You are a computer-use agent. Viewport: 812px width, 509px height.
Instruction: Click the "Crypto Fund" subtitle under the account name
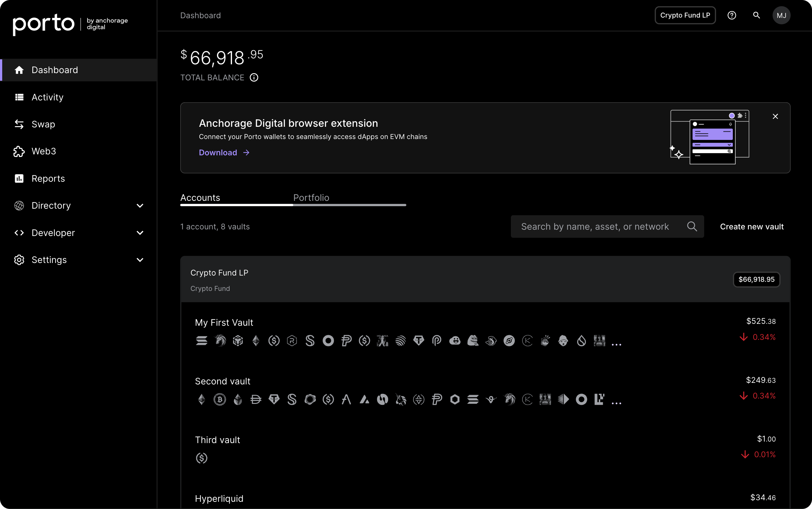(x=210, y=288)
